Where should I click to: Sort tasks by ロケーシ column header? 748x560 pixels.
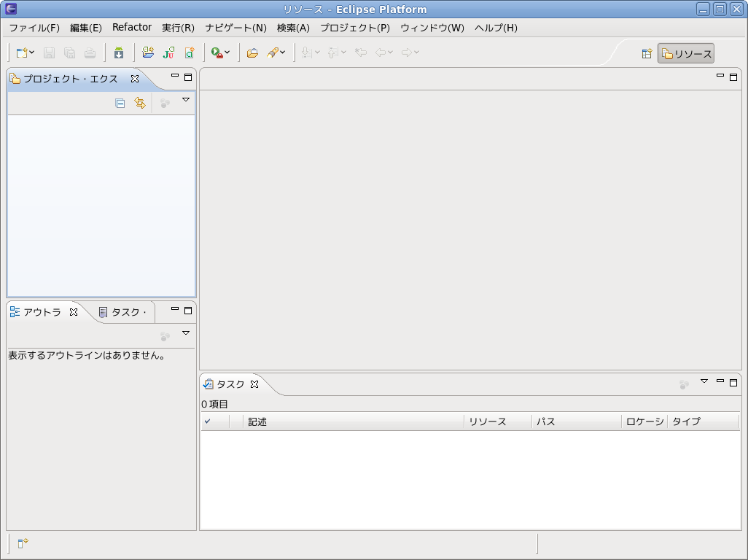[x=644, y=421]
